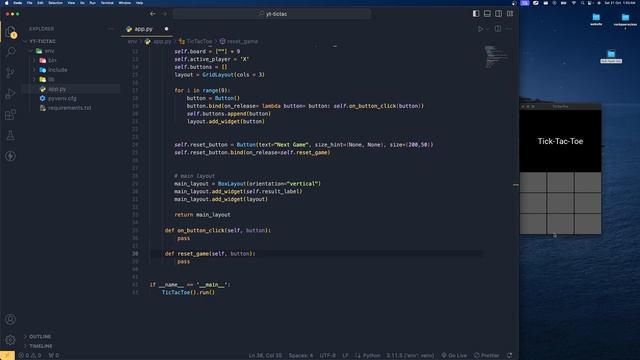Open app.py in the Explorer tree

[x=70, y=89]
